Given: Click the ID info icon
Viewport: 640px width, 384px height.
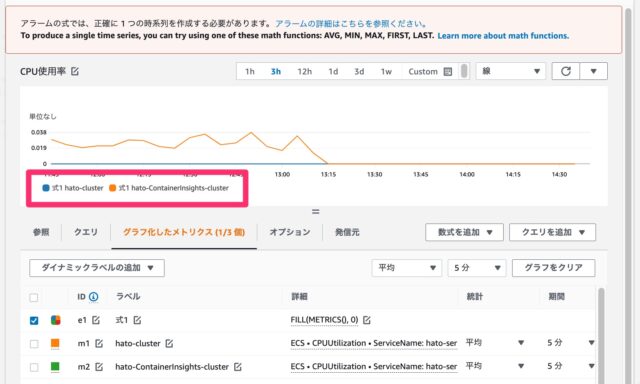Looking at the screenshot, I should [x=93, y=297].
